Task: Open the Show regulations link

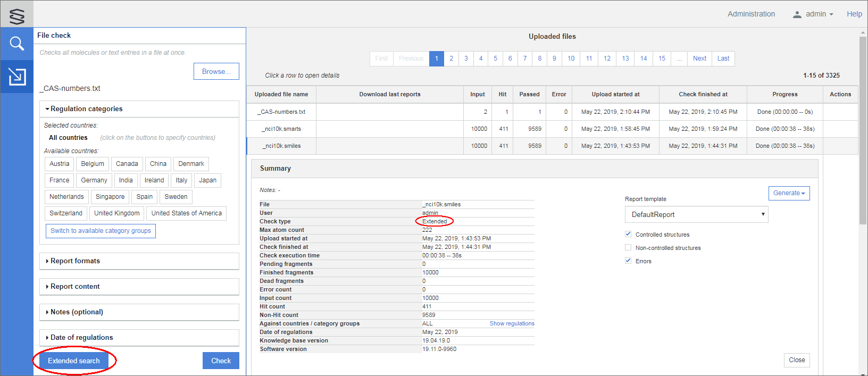Action: 512,323
